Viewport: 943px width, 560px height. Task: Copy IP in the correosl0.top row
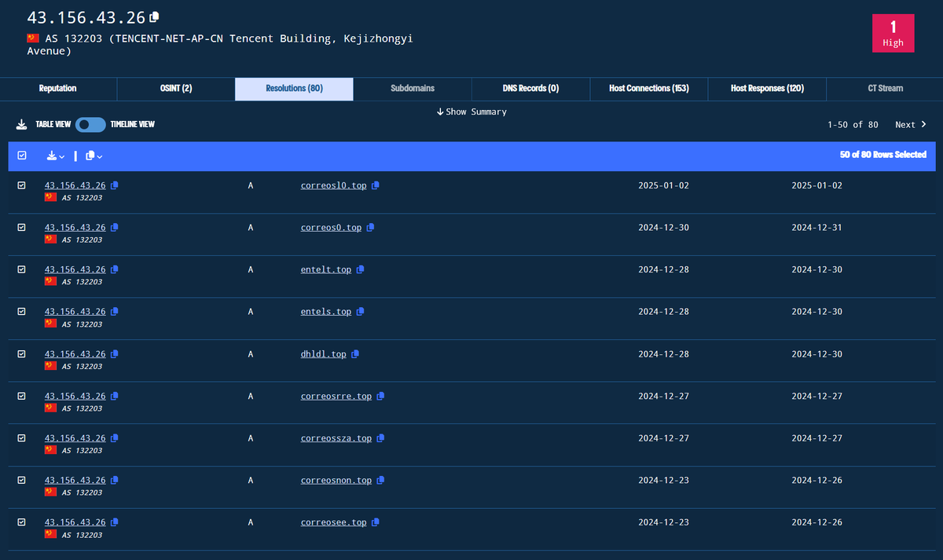click(115, 185)
